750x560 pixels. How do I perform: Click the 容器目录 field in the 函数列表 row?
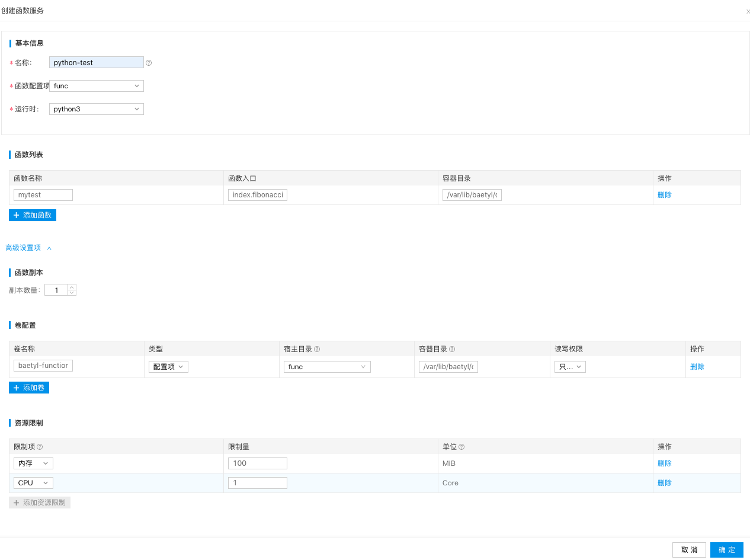point(472,195)
